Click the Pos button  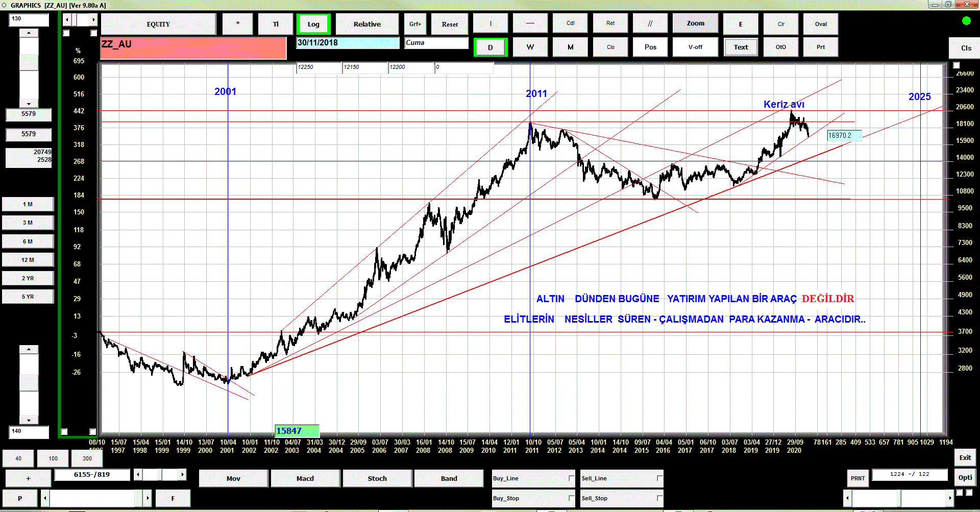coord(650,47)
